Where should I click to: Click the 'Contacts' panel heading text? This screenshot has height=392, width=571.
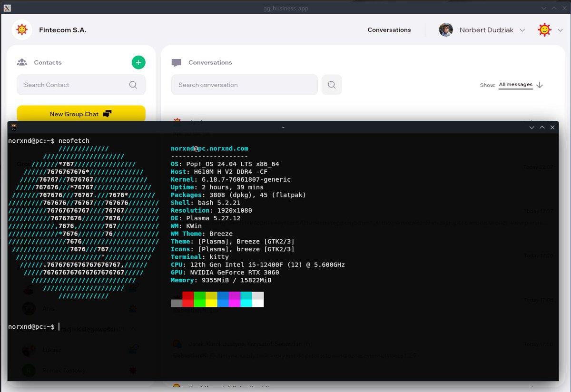[x=48, y=62]
